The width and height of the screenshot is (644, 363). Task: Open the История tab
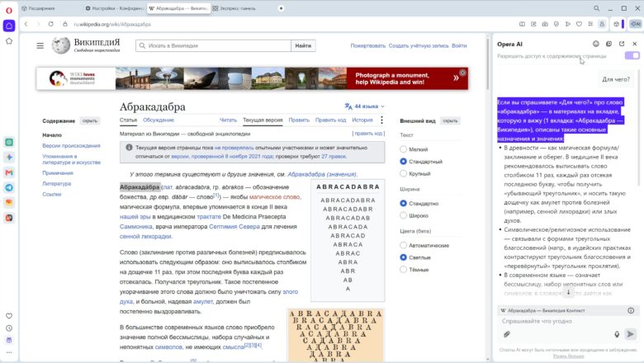tap(362, 120)
